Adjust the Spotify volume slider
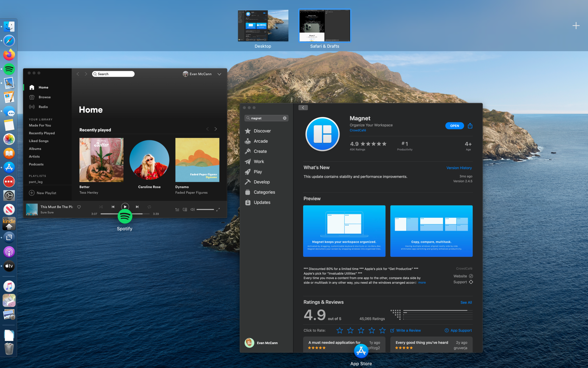Image resolution: width=588 pixels, height=368 pixels. point(205,209)
